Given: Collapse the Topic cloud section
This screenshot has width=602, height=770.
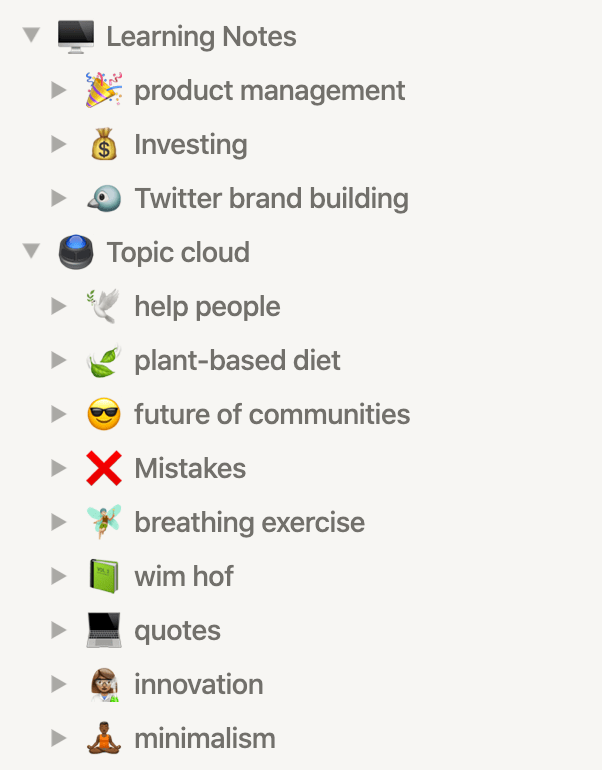Looking at the screenshot, I should coord(32,253).
